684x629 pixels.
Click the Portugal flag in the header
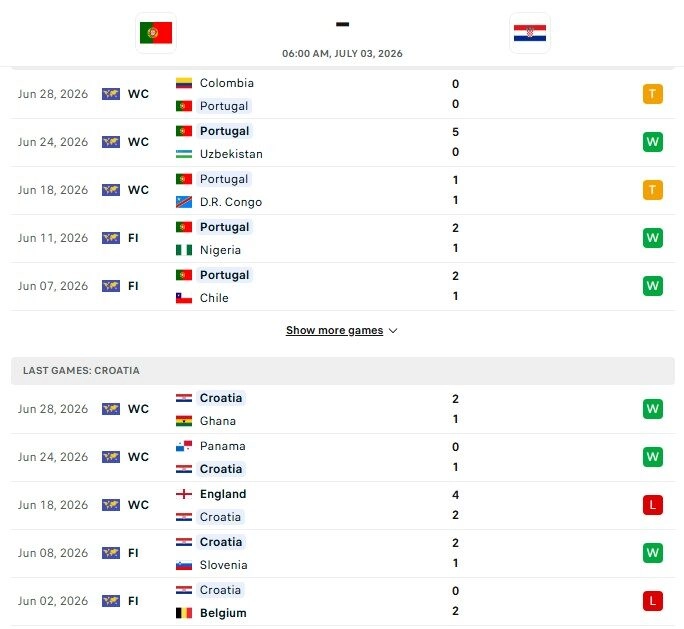[x=156, y=33]
